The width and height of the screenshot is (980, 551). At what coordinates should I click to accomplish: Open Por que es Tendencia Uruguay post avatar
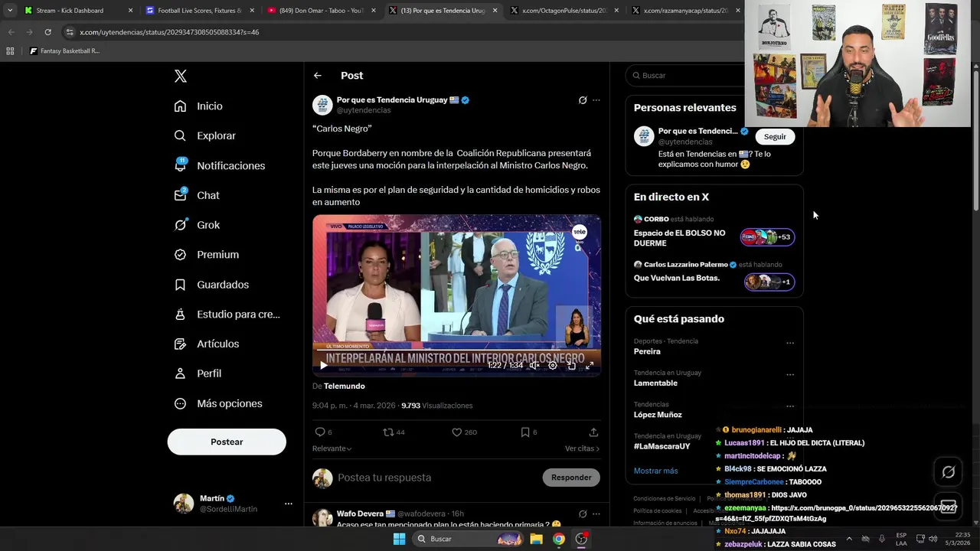[x=322, y=105]
